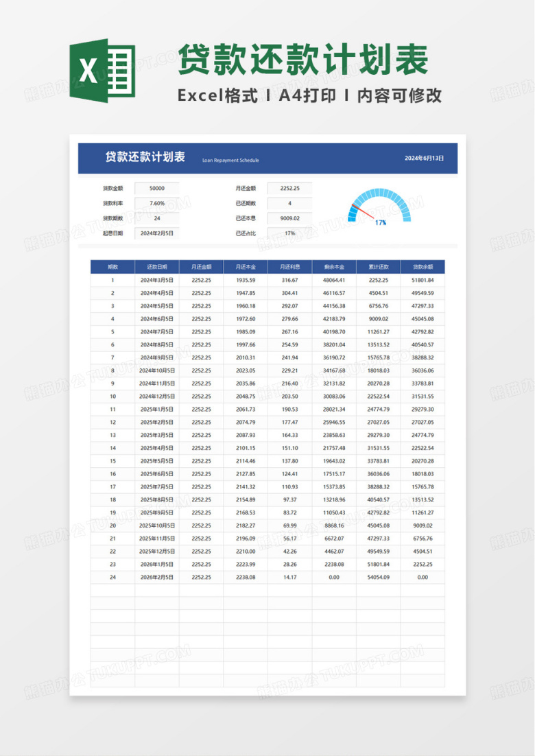
Task: Click the 累计还款 column header
Action: (379, 267)
